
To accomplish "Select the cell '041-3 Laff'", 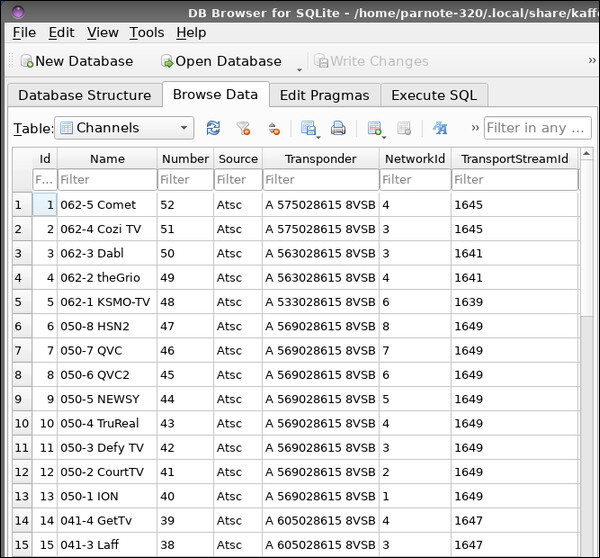I will click(107, 545).
